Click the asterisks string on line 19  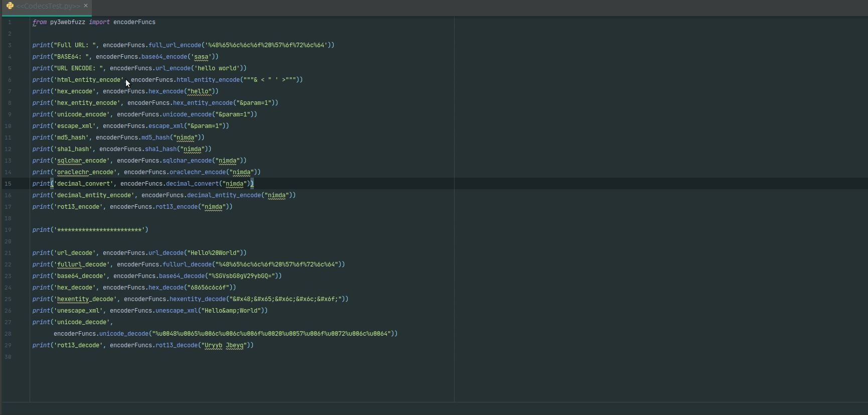99,230
